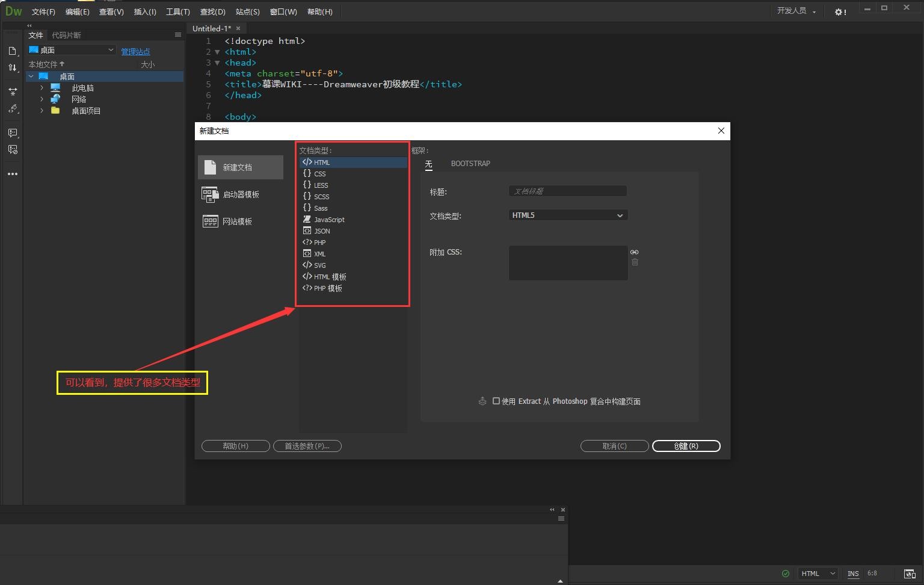Open the HTML5 doctype dropdown
Viewport: 924px width, 585px height.
568,215
